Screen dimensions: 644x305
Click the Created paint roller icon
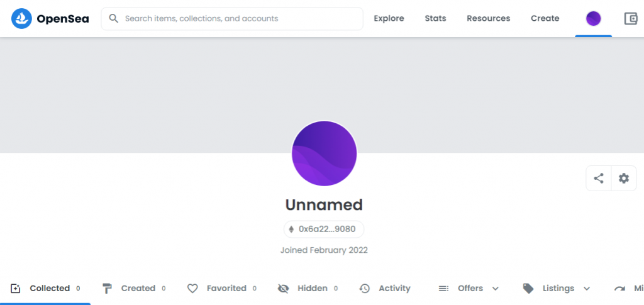point(108,289)
